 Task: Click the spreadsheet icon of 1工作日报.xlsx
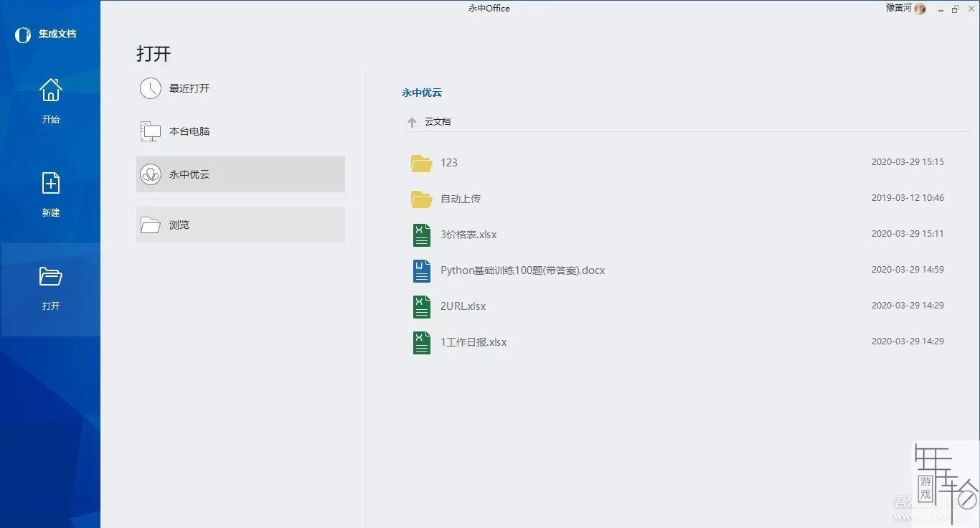(422, 342)
